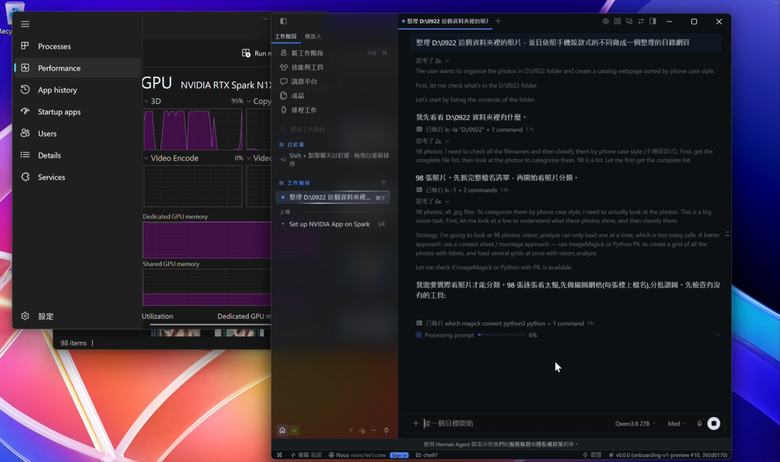Click the leftmost status bar icon

pyautogui.click(x=280, y=455)
